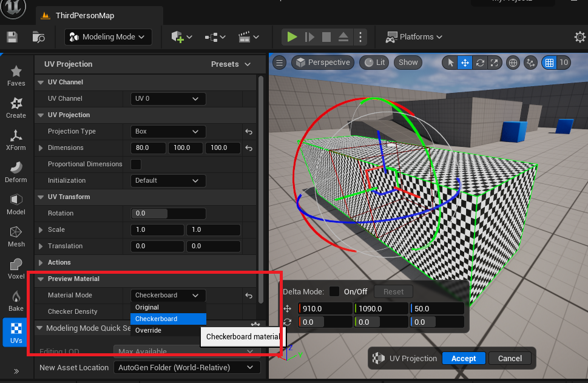Reset the Delta Mode values

393,291
